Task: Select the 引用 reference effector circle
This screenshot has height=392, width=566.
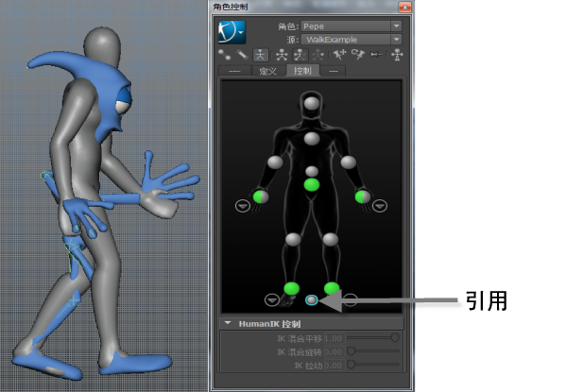Action: click(x=312, y=300)
